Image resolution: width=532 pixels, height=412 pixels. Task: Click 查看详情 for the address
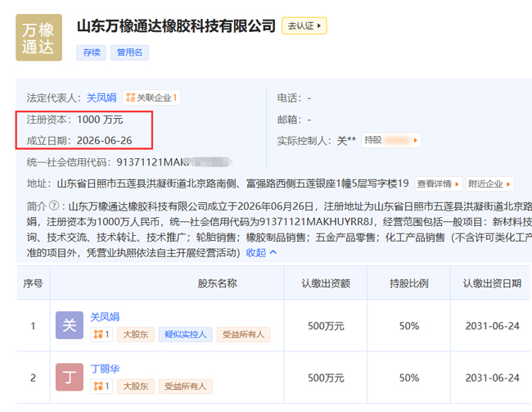tap(438, 183)
